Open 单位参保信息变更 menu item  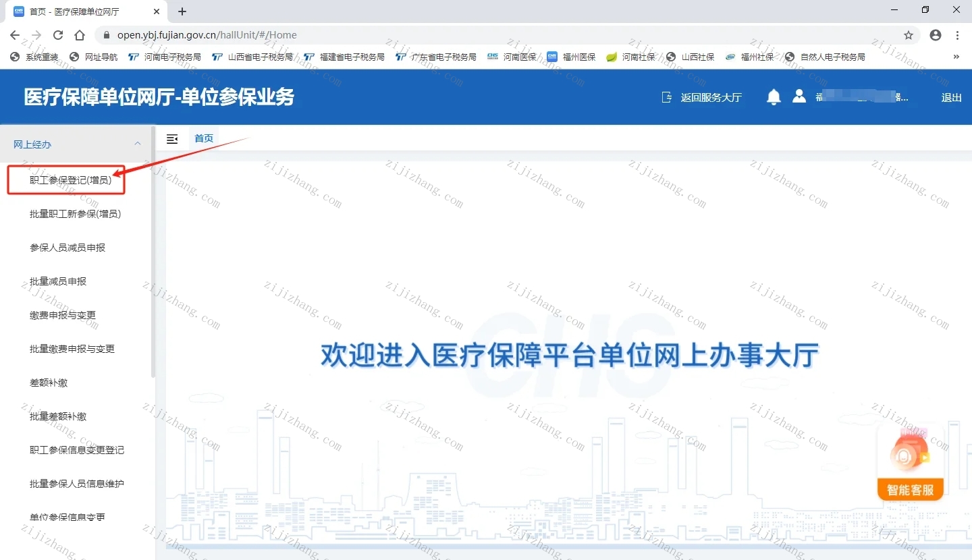pos(67,517)
